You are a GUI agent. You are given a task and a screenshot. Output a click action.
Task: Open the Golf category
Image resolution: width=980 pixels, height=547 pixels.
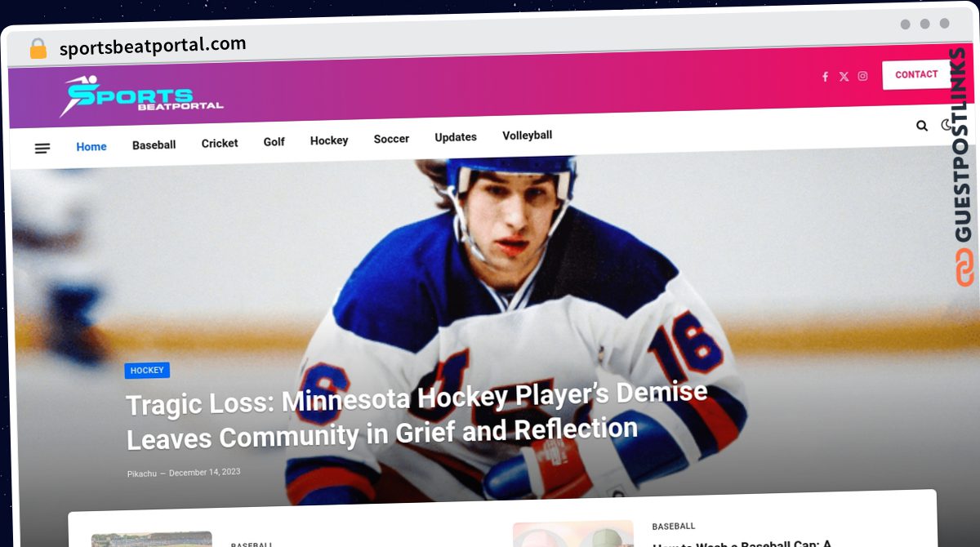(274, 141)
